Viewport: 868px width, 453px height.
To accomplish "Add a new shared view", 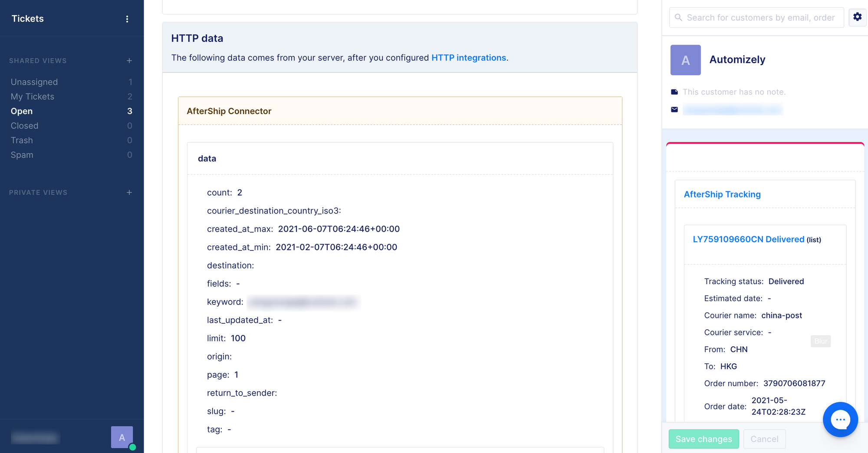I will pyautogui.click(x=129, y=61).
